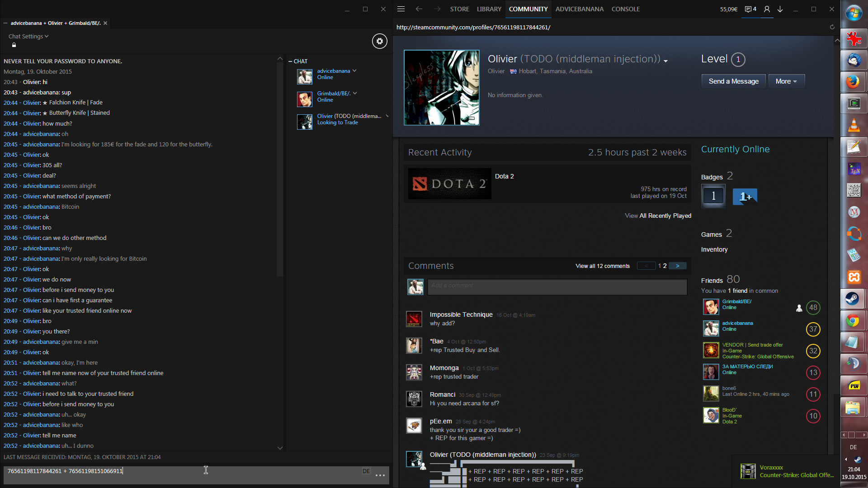Open Firefox from the taskbar
Image resolution: width=868 pixels, height=488 pixels.
853,82
